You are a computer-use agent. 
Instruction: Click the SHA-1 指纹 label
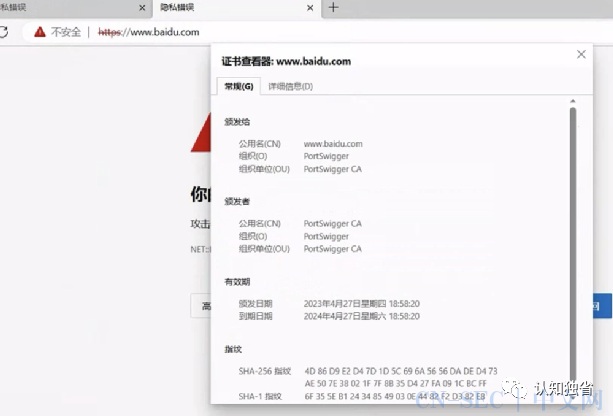pyautogui.click(x=260, y=396)
